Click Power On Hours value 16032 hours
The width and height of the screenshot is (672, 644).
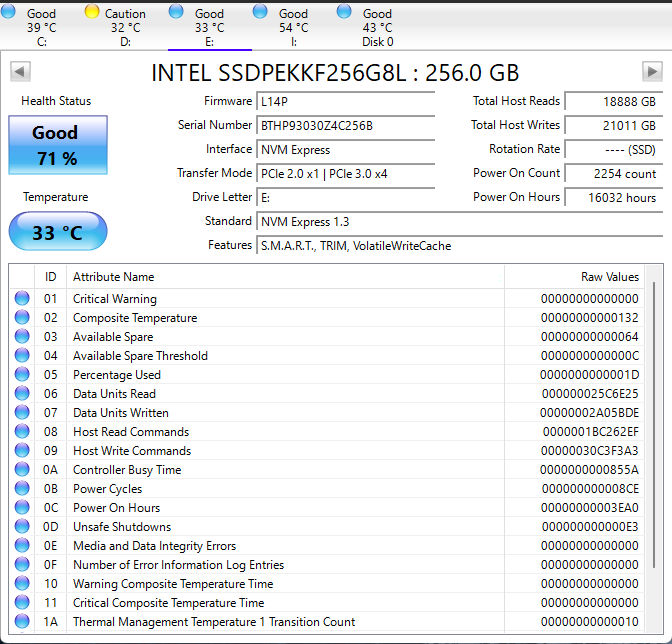click(x=614, y=198)
